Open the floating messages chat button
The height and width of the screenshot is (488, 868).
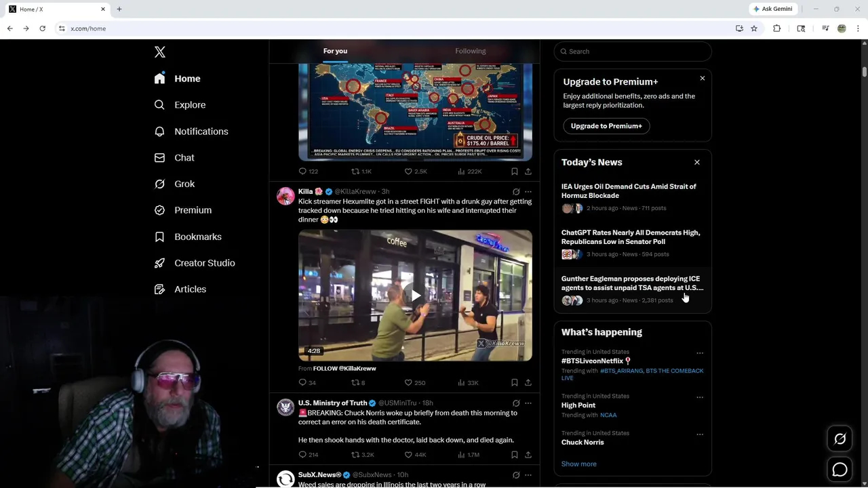tap(840, 469)
